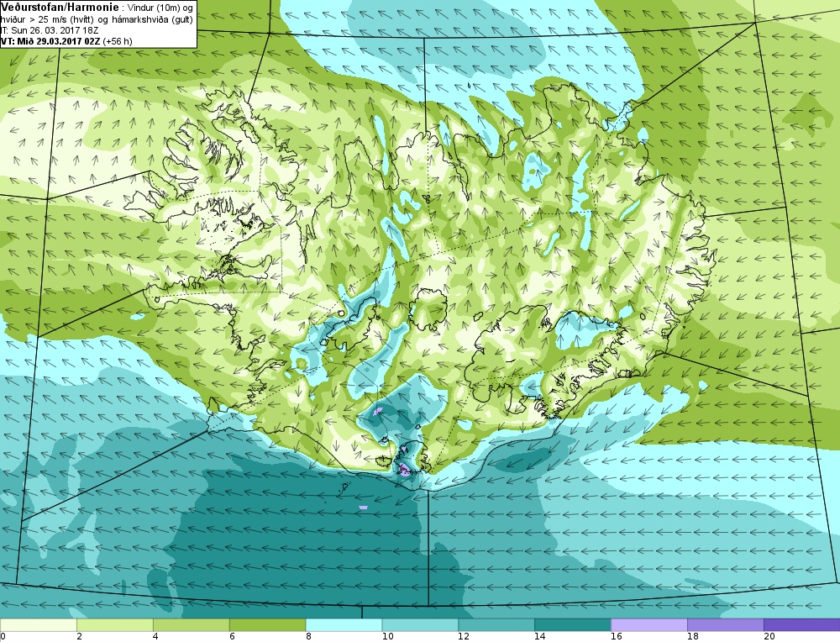Click the legend scale label '12'
The width and height of the screenshot is (840, 642).
tap(464, 637)
